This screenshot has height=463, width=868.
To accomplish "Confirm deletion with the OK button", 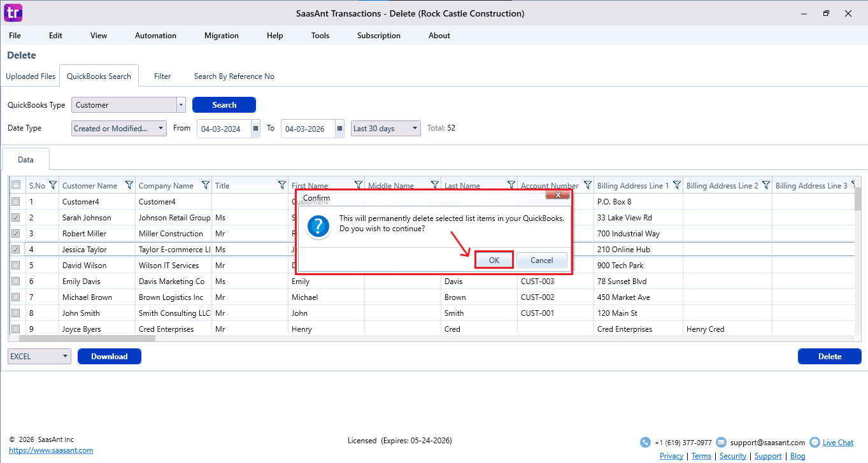I will (494, 260).
